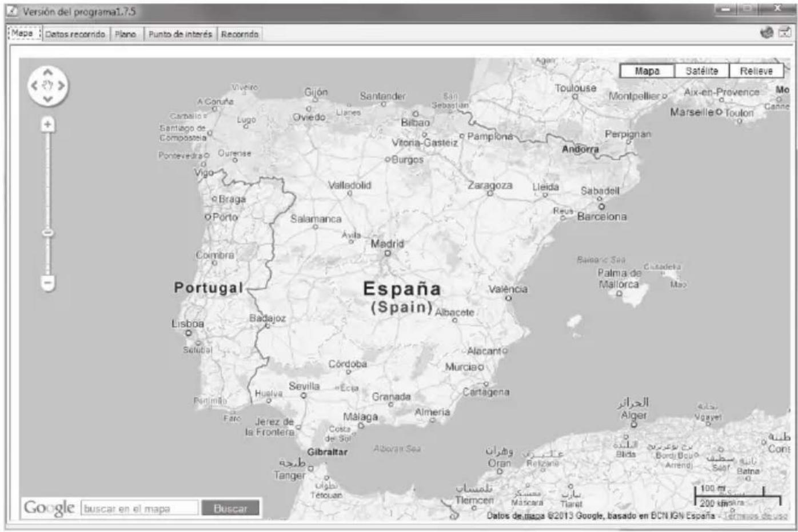Click the Google logo by the search box

tap(49, 507)
